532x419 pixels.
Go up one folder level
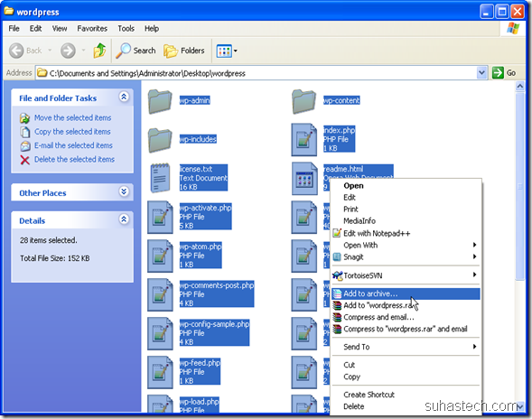click(x=99, y=51)
